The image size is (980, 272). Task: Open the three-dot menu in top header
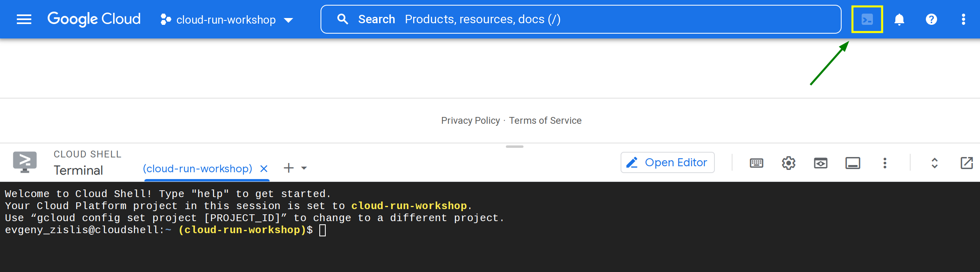[963, 19]
